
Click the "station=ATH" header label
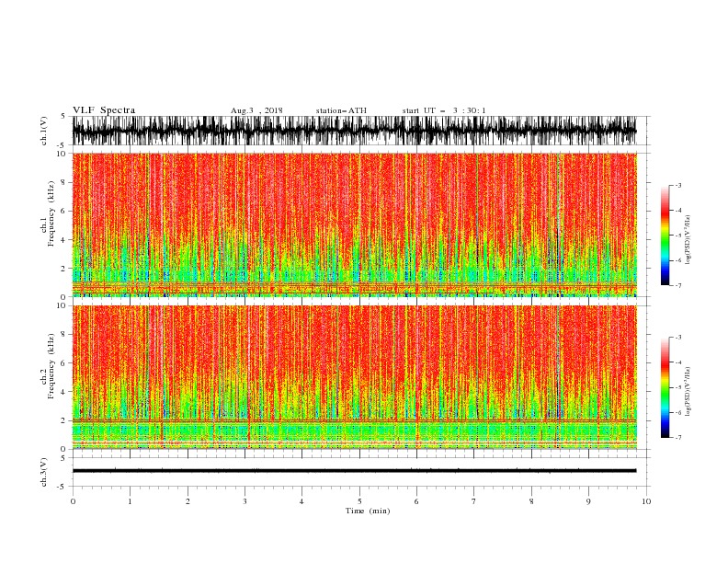click(x=341, y=110)
